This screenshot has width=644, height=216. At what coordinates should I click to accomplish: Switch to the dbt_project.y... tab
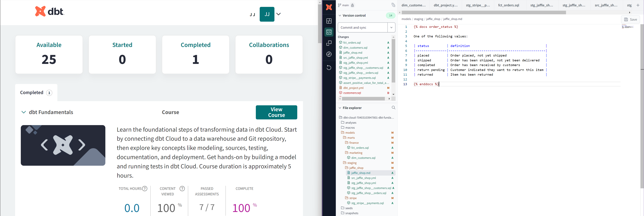pyautogui.click(x=446, y=5)
